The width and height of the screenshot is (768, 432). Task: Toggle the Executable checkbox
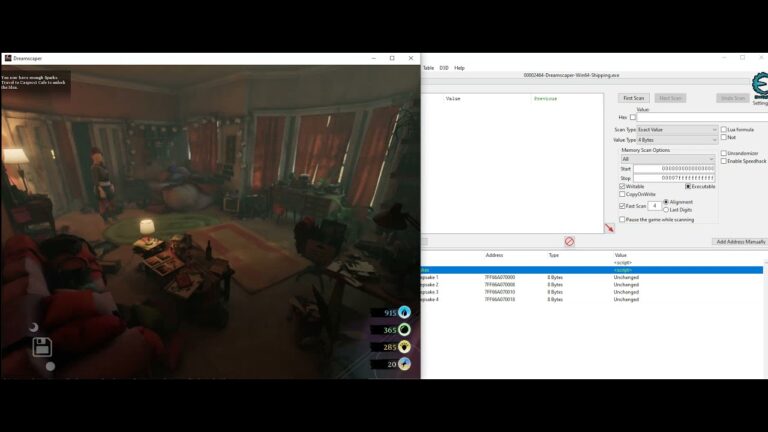[688, 187]
